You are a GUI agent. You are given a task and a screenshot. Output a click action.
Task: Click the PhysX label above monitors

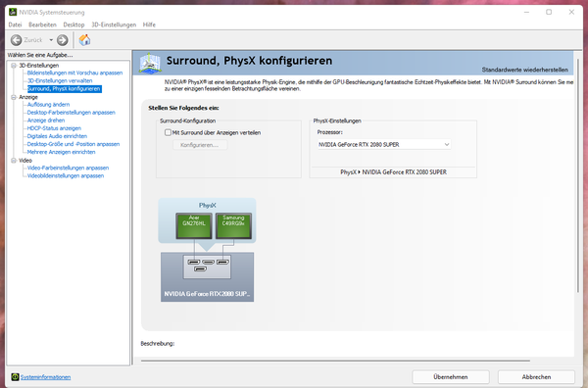[x=208, y=206]
